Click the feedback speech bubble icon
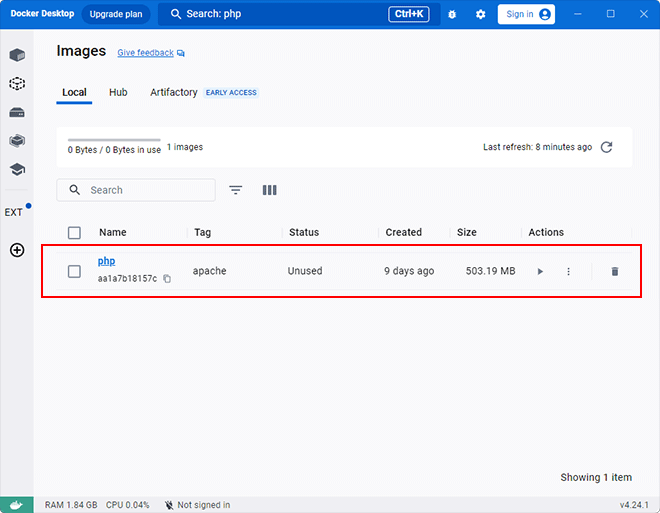The height and width of the screenshot is (513, 660). (181, 53)
